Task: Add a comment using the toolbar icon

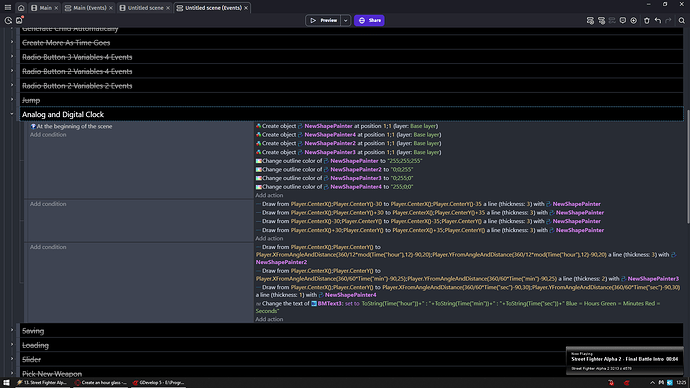Action: (x=623, y=20)
